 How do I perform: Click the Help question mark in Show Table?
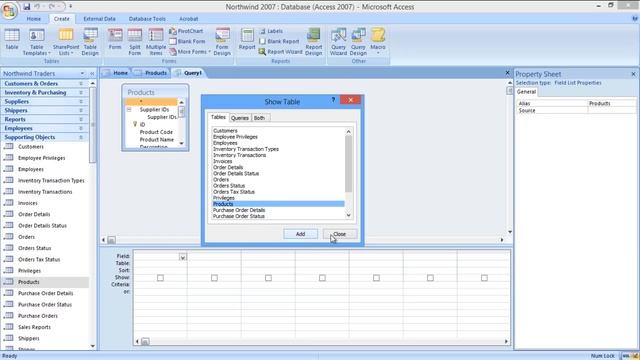(x=333, y=100)
